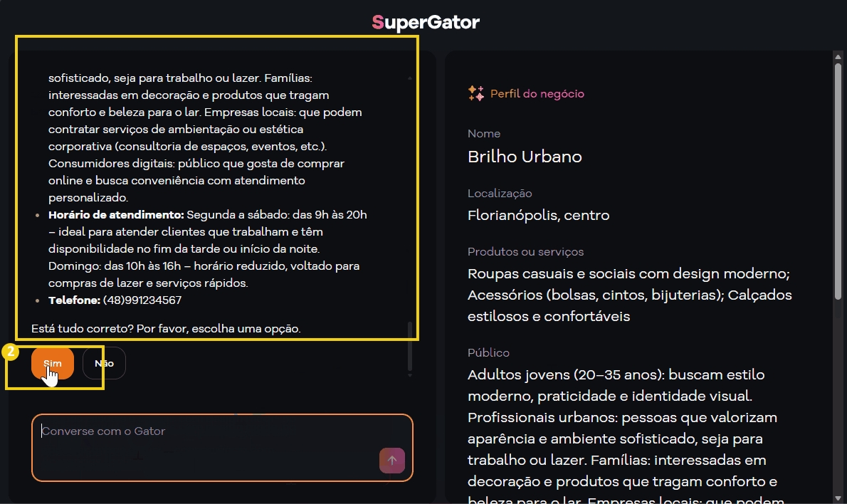Click the scrollbar up arrow on the right
The image size is (847, 504).
click(838, 56)
